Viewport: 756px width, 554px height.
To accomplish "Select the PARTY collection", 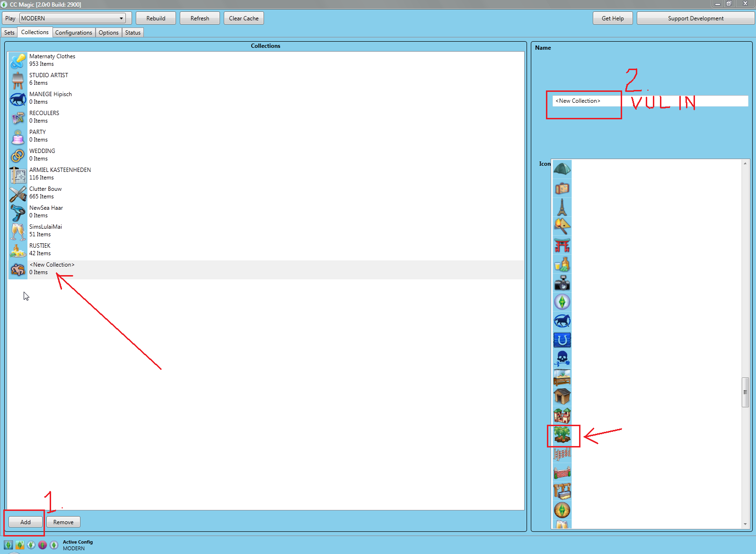I will [x=266, y=137].
